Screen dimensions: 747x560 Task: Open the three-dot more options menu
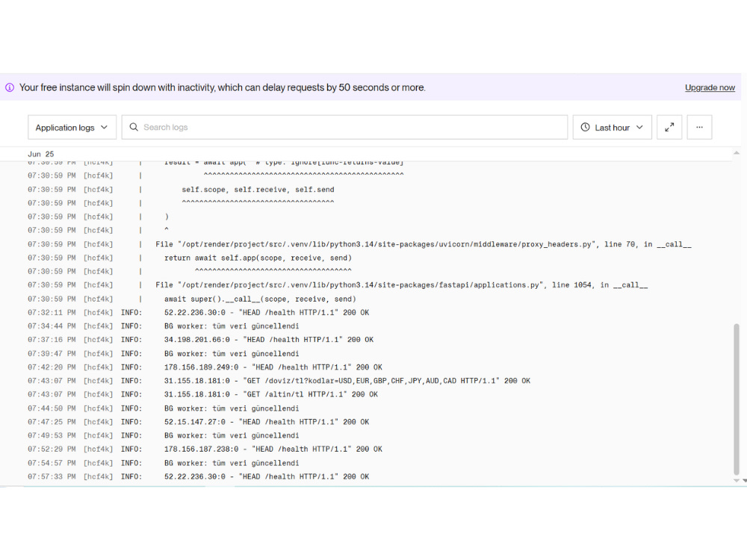click(x=699, y=127)
